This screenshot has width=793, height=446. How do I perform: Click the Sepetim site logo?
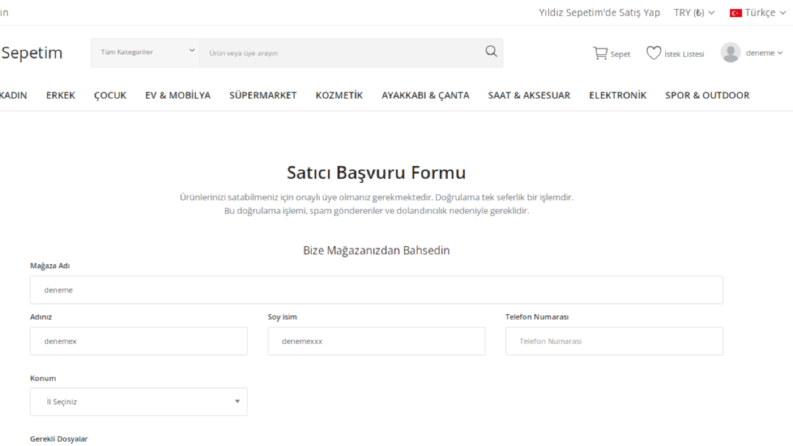pos(31,53)
